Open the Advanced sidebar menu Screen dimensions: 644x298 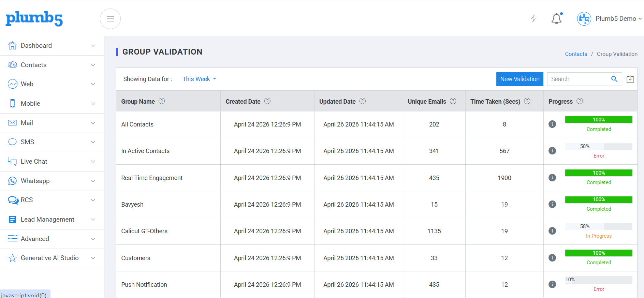[x=52, y=239]
